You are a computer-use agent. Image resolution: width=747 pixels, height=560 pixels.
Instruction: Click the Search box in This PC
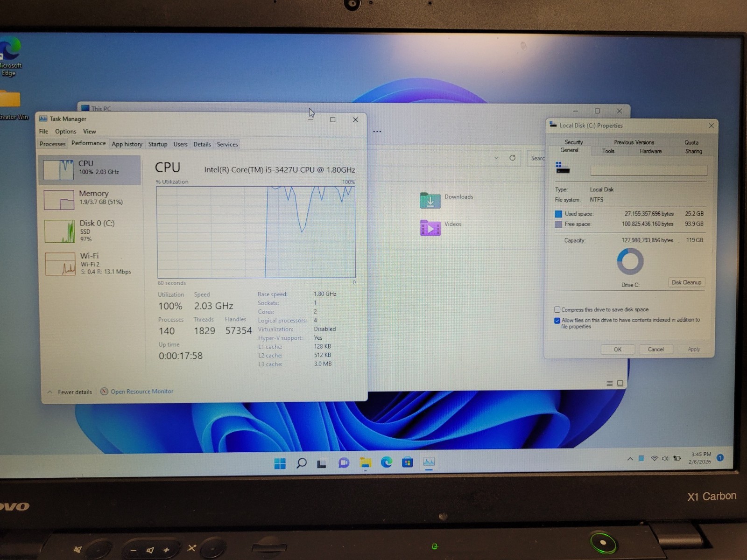coord(537,158)
